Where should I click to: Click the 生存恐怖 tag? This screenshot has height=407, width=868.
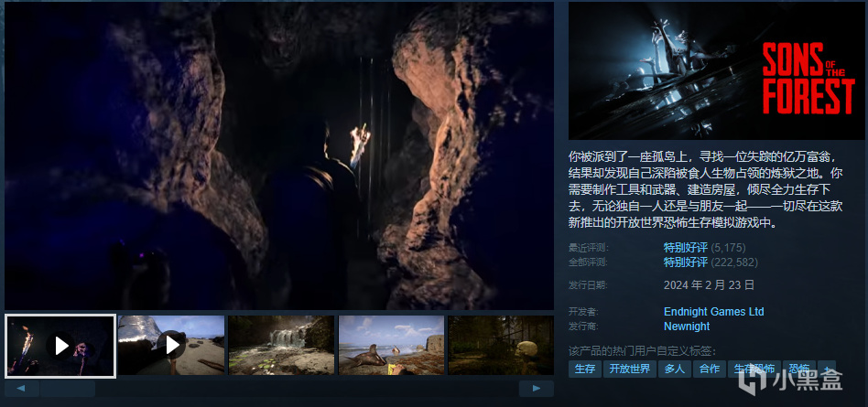tap(754, 369)
